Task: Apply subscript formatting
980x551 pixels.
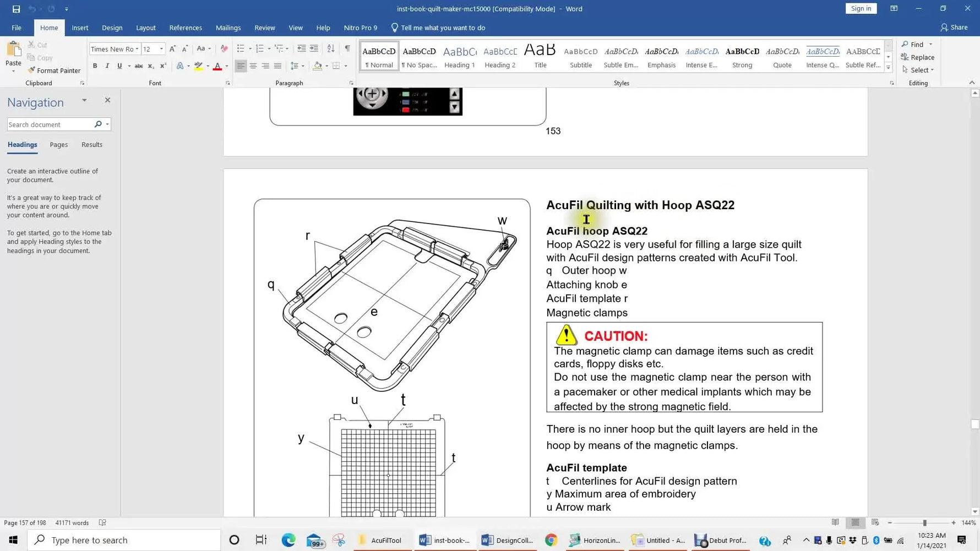Action: coord(151,66)
